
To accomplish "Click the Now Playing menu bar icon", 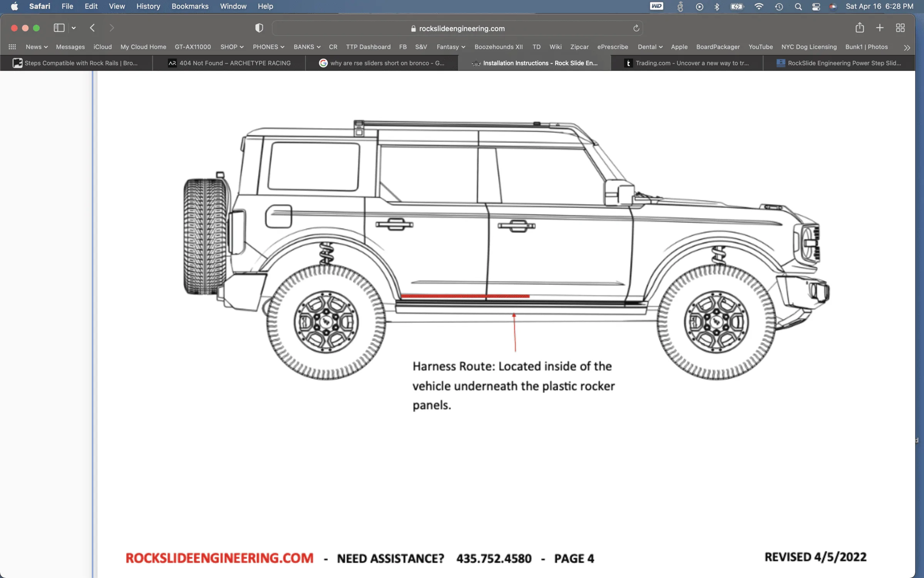I will click(700, 7).
